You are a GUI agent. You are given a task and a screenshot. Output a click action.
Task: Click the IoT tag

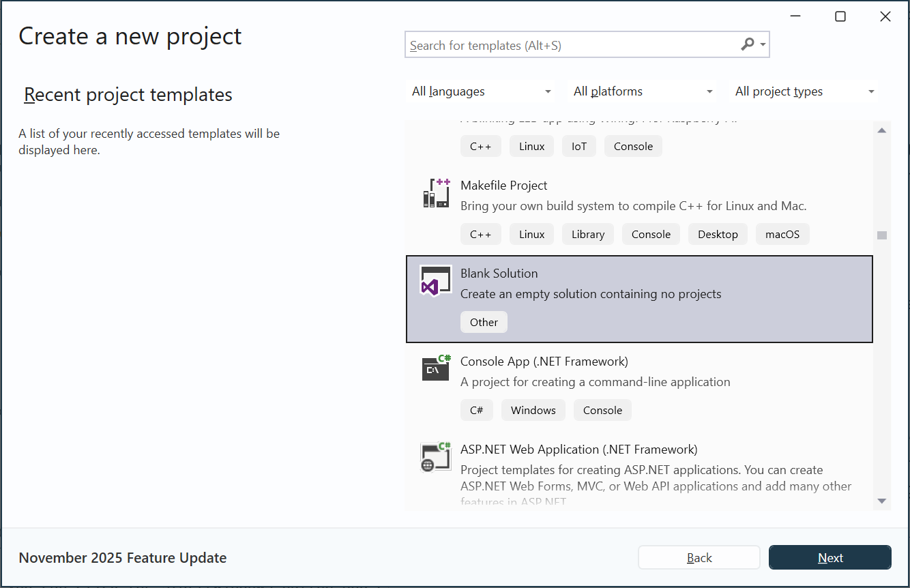coord(579,146)
